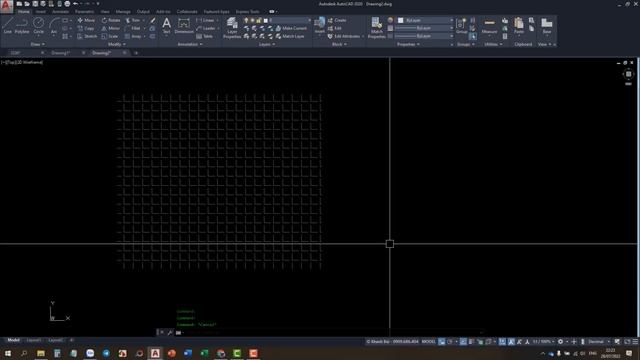Click the Trim command
This screenshot has height=360, width=640.
tap(133, 20)
